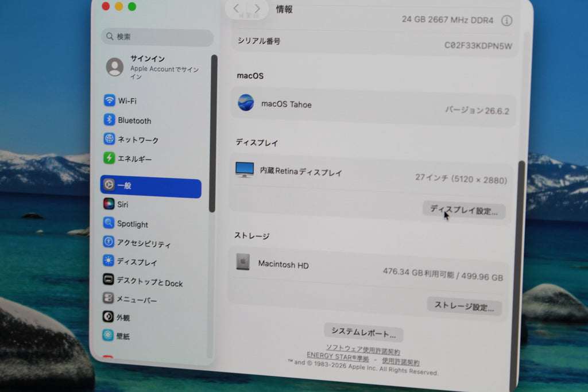588x392 pixels.
Task: Focus the 検索 search field
Action: (157, 37)
